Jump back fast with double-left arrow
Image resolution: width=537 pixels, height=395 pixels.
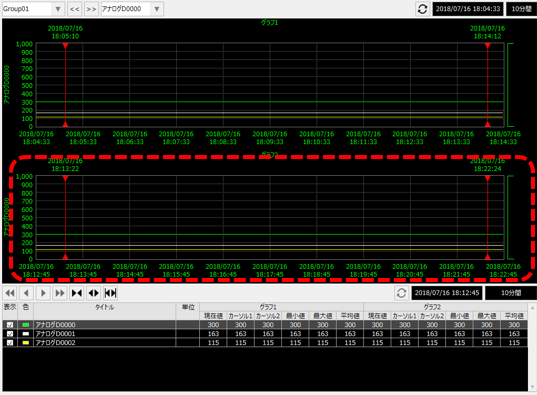(10, 293)
